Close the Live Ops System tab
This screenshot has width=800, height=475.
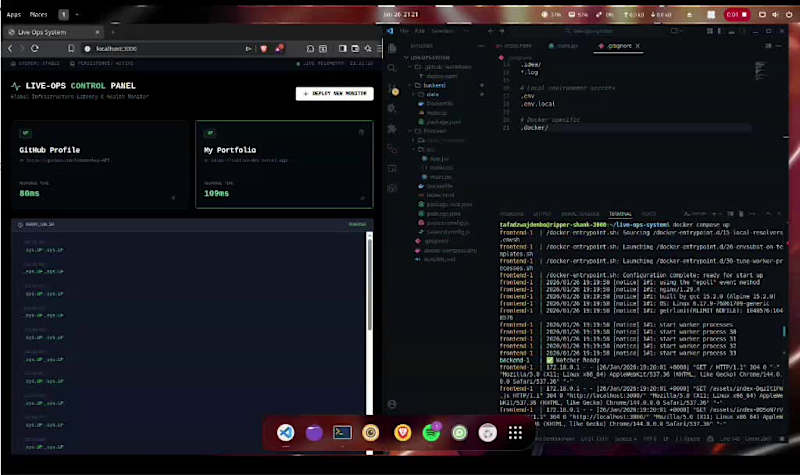click(x=97, y=32)
